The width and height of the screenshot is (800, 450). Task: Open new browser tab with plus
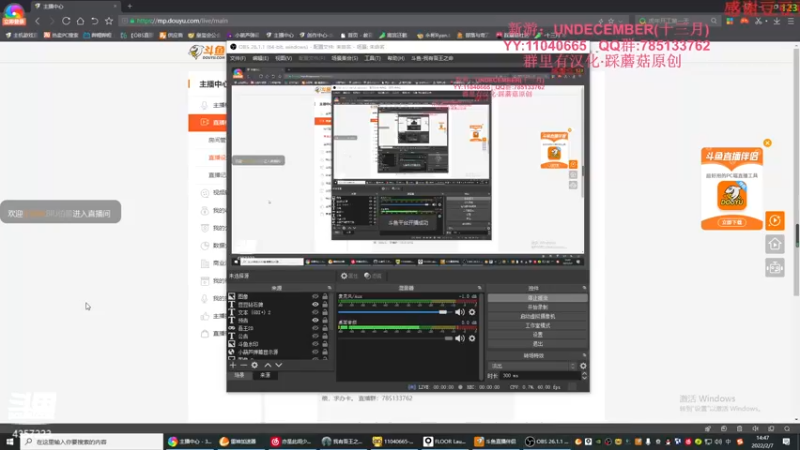point(130,6)
